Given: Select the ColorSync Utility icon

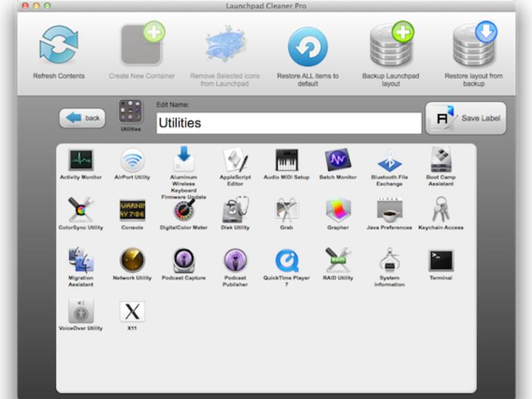Looking at the screenshot, I should point(81,209).
